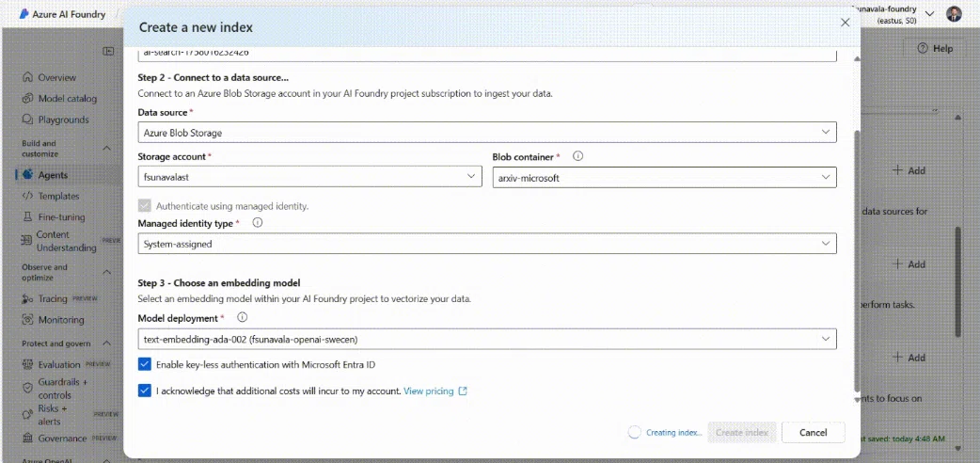Go to Templates in sidebar
The width and height of the screenshot is (980, 463).
coord(58,196)
